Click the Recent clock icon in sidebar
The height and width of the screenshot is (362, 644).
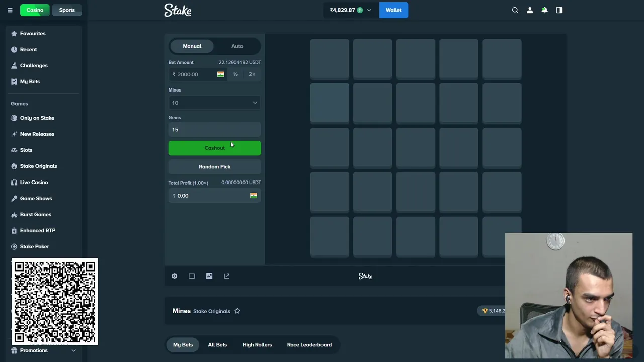14,49
